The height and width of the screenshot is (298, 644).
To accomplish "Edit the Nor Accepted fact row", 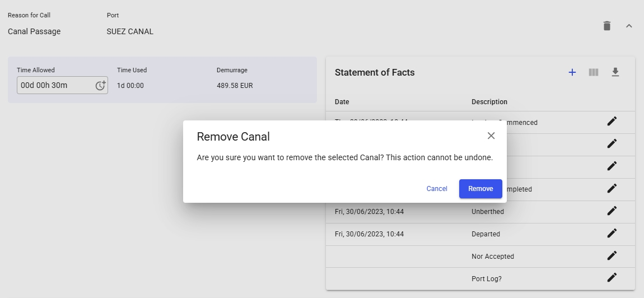I will click(x=612, y=256).
